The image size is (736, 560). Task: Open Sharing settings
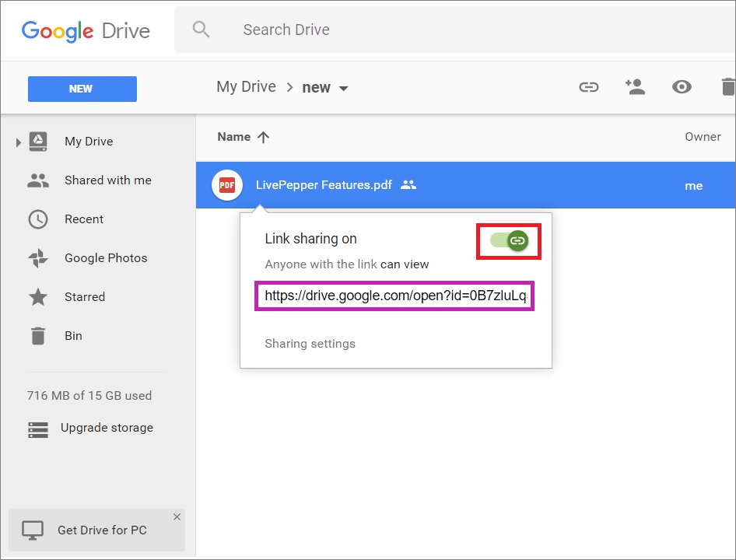pos(310,344)
